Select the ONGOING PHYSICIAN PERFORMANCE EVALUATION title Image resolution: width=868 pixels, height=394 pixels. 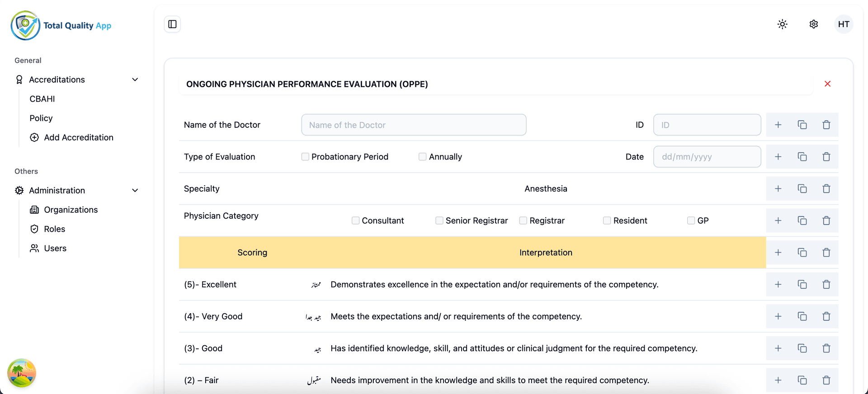point(307,84)
